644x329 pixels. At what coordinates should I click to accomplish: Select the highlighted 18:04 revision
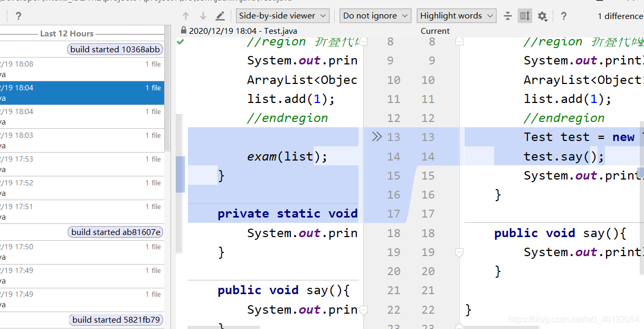pyautogui.click(x=82, y=93)
